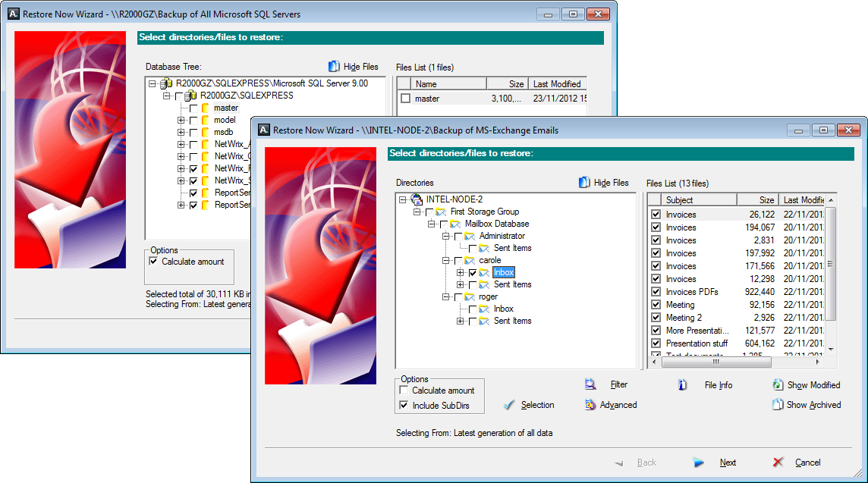Collapse the Mailbox Database node
The image size is (868, 483).
[x=431, y=224]
